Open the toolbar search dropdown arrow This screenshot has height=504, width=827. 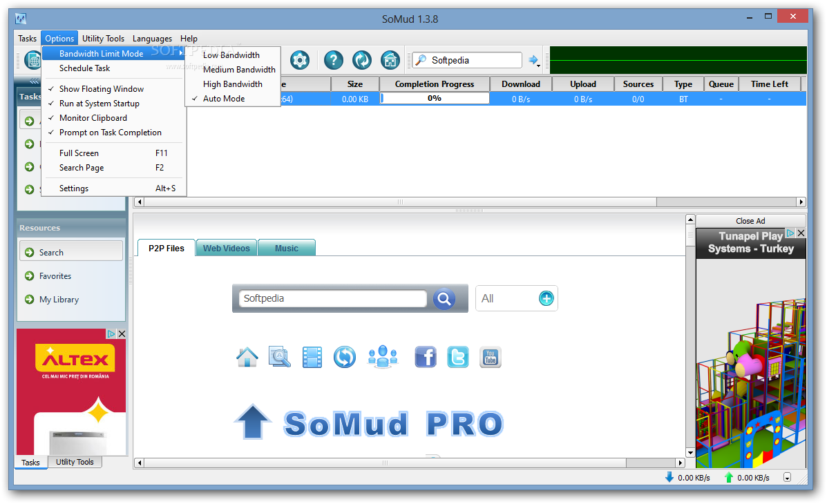click(x=538, y=66)
